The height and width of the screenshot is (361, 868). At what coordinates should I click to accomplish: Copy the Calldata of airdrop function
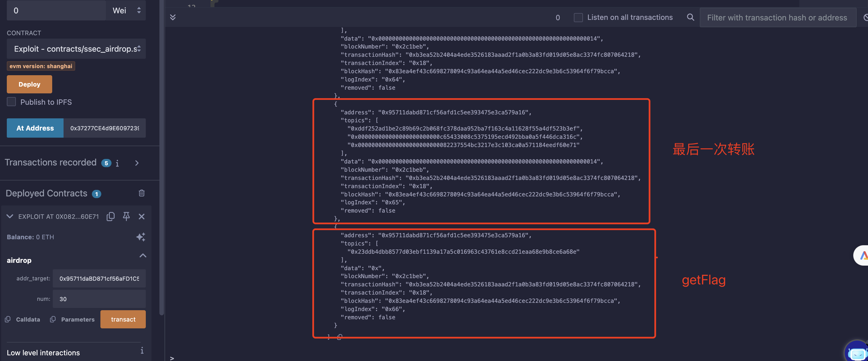pos(8,319)
